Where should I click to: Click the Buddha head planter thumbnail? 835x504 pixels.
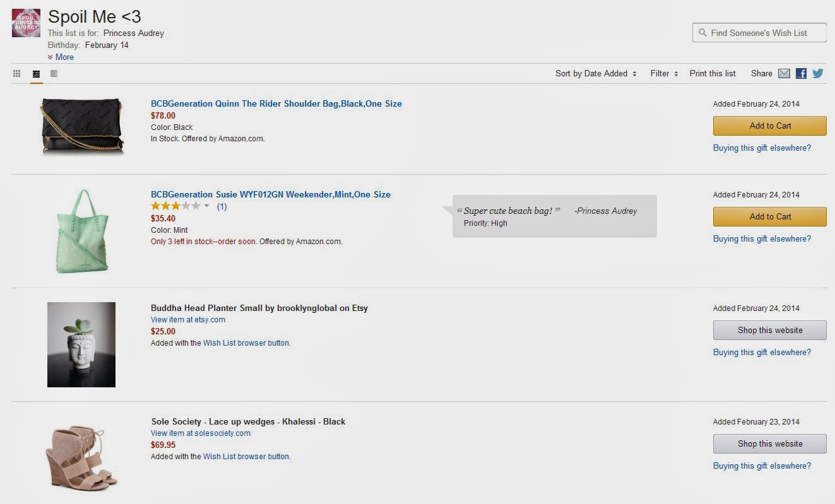tap(81, 344)
